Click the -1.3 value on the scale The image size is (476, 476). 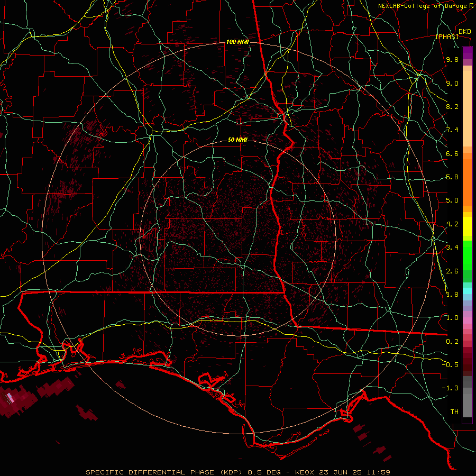(x=450, y=388)
